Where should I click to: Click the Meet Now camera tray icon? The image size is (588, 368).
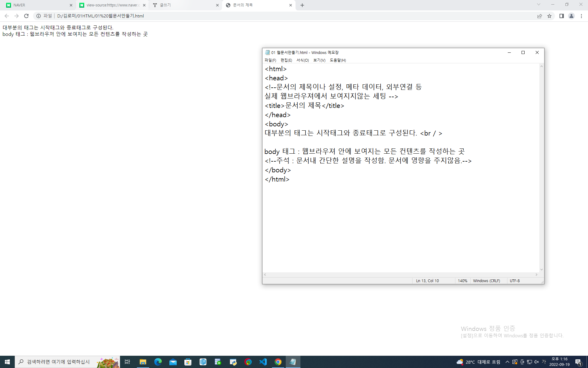[522, 362]
